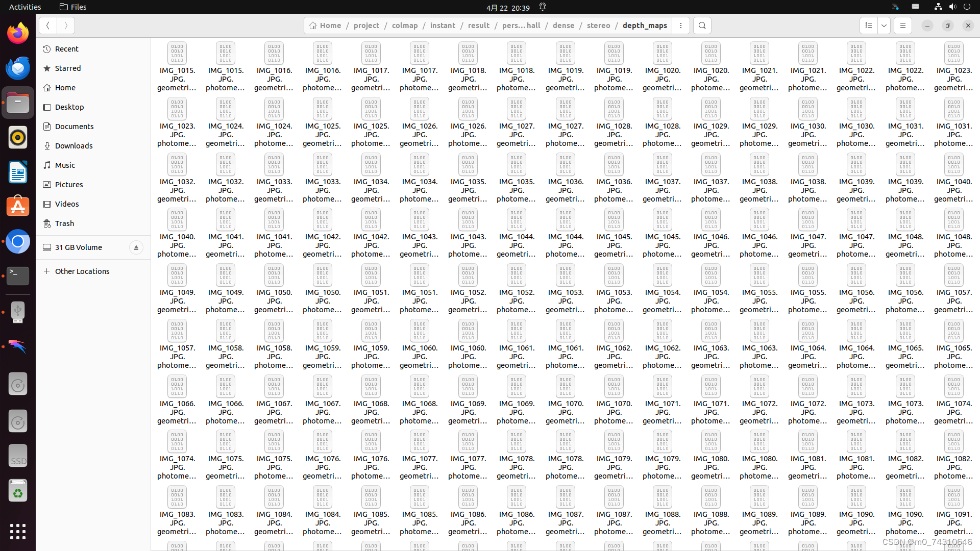Open notifications bell in top bar
The height and width of the screenshot is (551, 980).
click(543, 7)
